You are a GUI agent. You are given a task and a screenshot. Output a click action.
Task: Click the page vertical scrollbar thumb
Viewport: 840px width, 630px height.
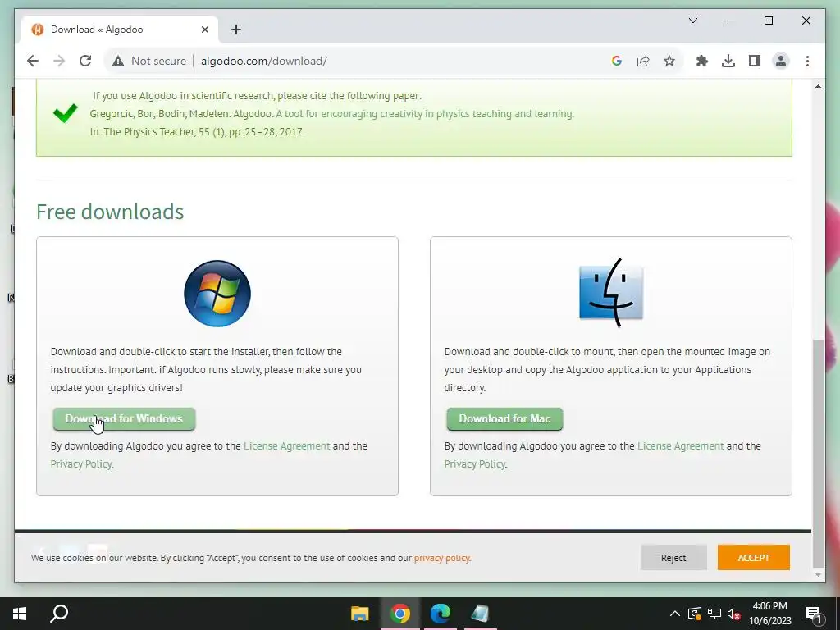click(x=818, y=453)
